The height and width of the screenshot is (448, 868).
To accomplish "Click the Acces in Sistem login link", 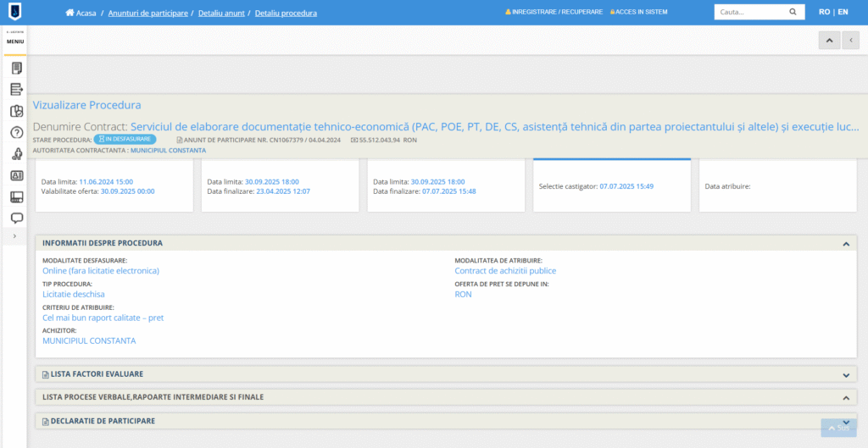I will pyautogui.click(x=638, y=13).
